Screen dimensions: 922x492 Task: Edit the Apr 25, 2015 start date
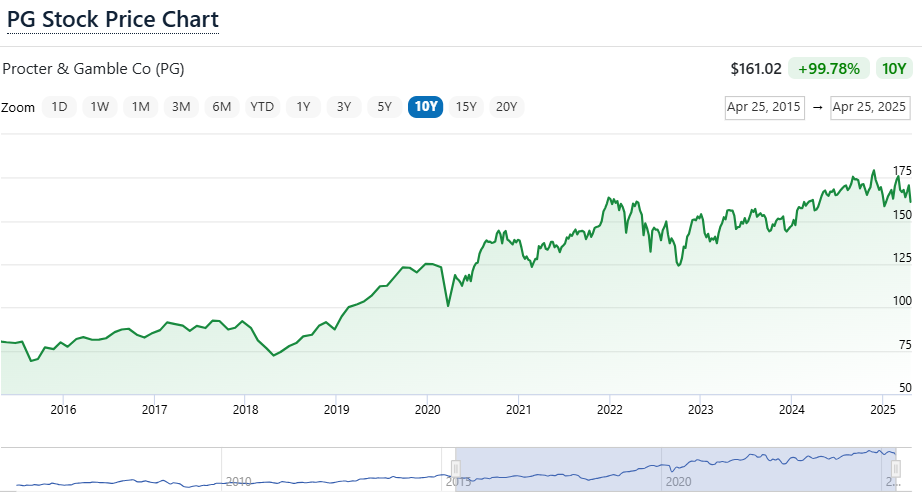click(x=764, y=108)
